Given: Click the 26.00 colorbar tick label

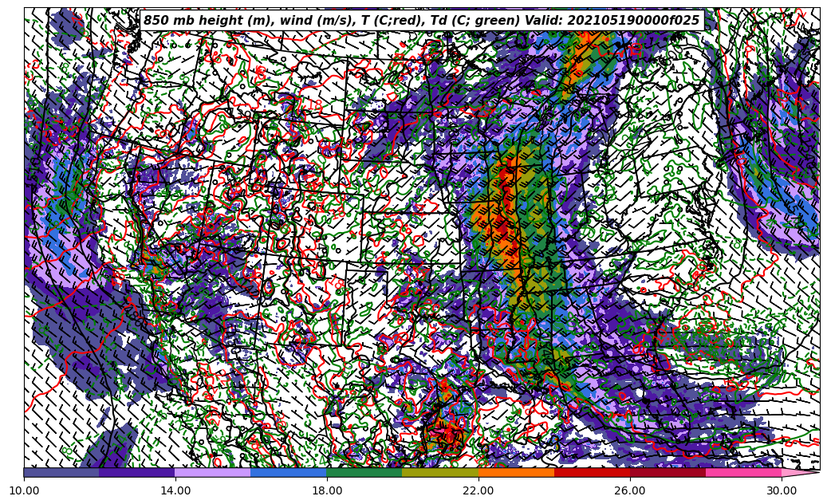Looking at the screenshot, I should 630,490.
